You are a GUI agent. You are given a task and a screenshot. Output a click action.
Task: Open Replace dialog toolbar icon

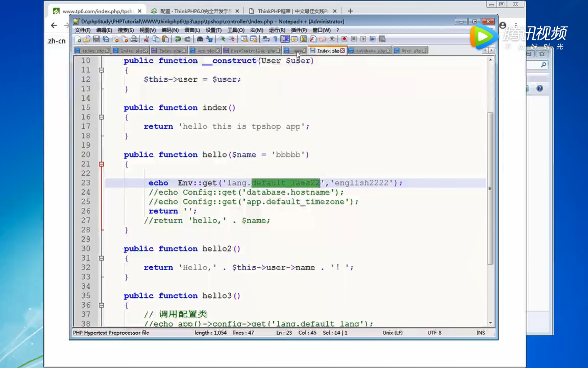click(x=209, y=39)
